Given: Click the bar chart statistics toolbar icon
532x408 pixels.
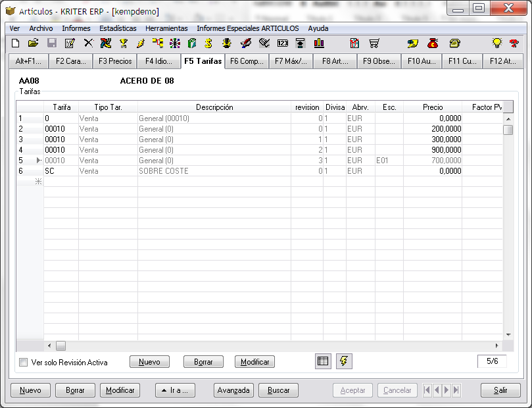Looking at the screenshot, I should pyautogui.click(x=319, y=43).
